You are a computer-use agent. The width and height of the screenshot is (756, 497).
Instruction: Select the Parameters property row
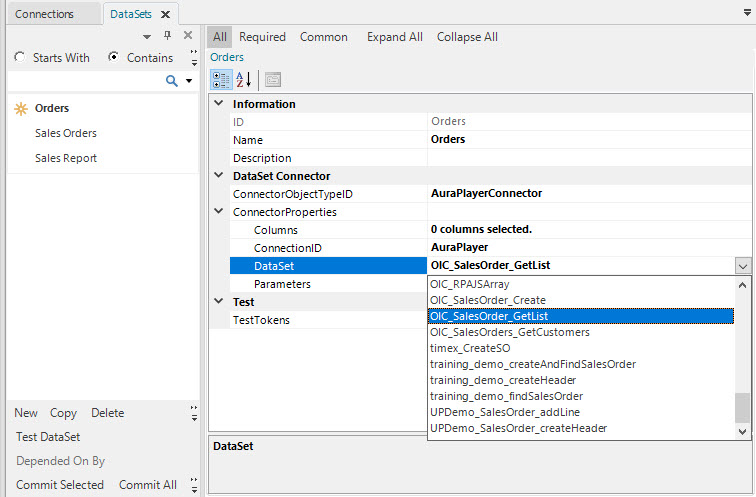(328, 284)
